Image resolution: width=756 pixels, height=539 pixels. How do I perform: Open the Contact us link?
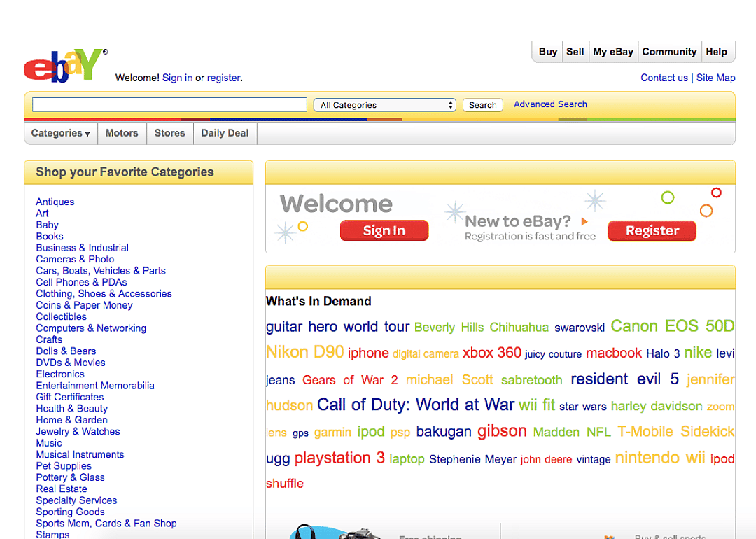tap(664, 78)
